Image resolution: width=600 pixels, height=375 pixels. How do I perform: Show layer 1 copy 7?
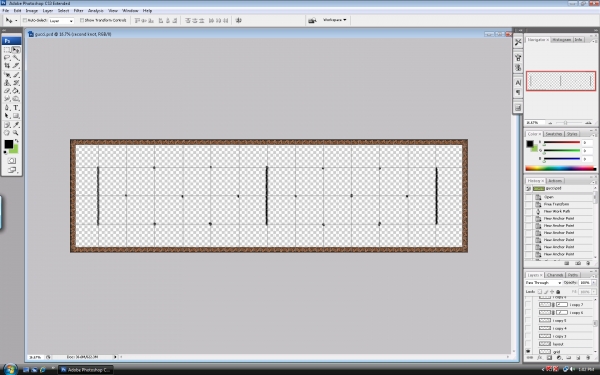coord(528,305)
